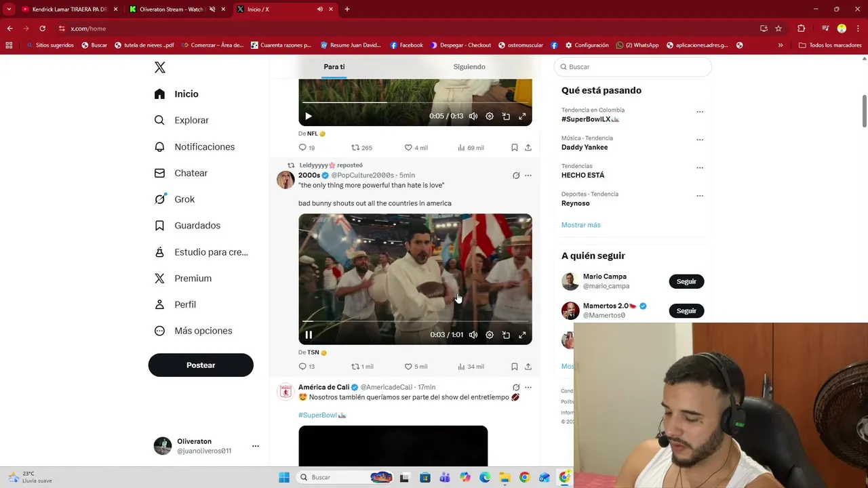868x488 pixels.
Task: Repost the 2000s post 1 mil
Action: coord(362,367)
